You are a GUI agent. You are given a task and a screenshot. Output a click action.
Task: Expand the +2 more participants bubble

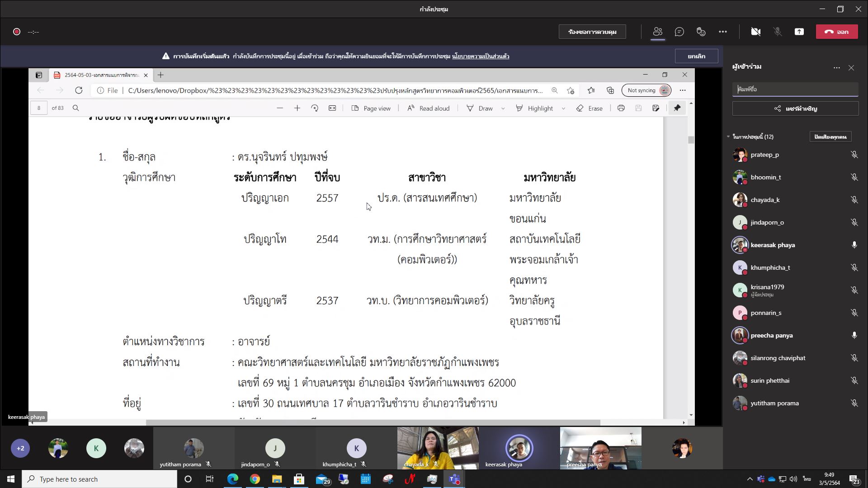point(20,448)
